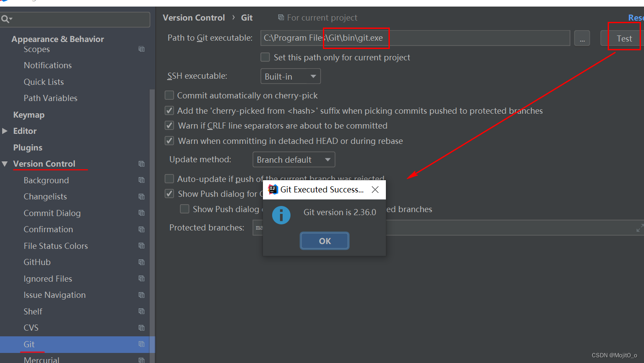Collapse the Version Control tree arrow
Screen dimensions: 644x363
(5, 164)
